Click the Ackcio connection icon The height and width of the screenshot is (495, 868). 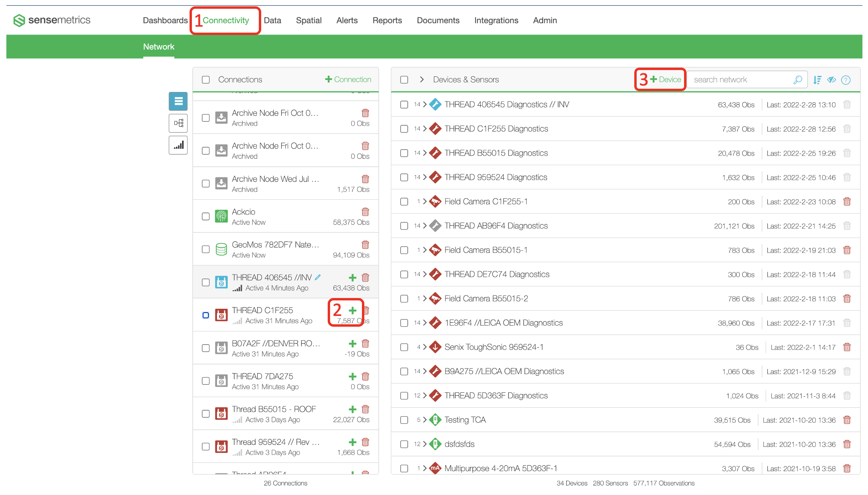(221, 216)
